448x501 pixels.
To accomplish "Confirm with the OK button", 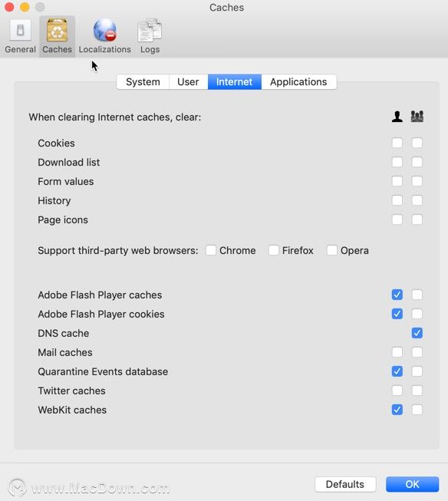I will point(412,484).
